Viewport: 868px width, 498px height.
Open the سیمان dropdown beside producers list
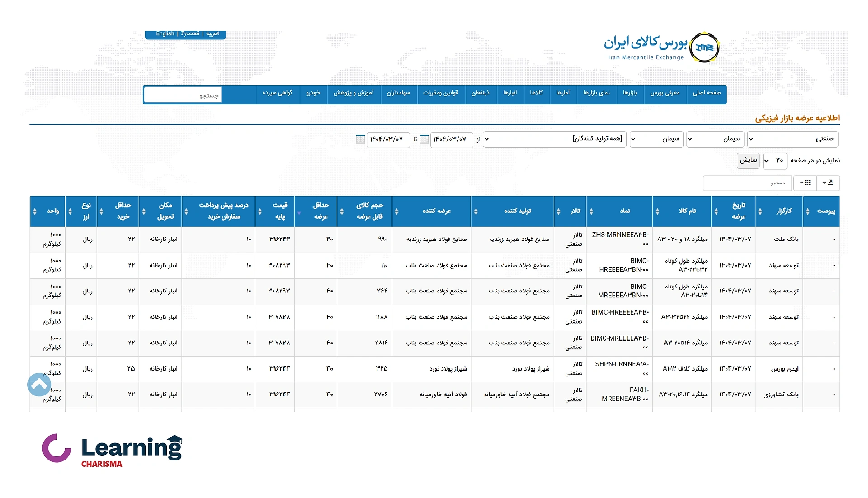coord(656,139)
